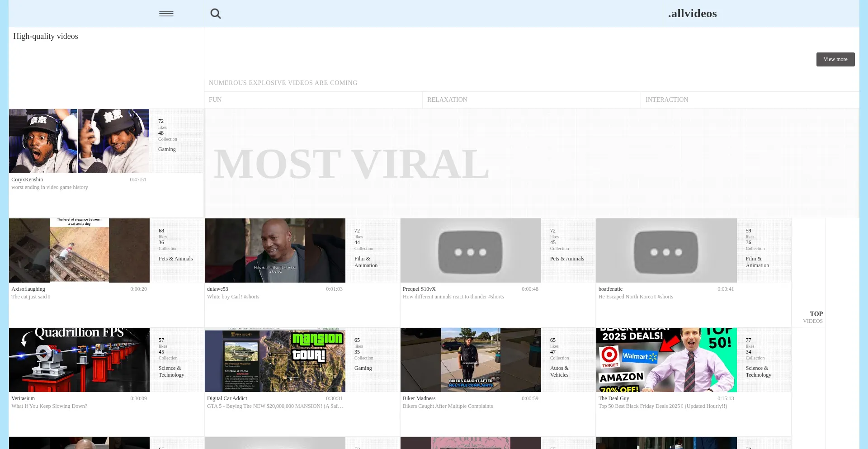Open the Bikers Caught thumbnail
The image size is (868, 449).
point(471,360)
